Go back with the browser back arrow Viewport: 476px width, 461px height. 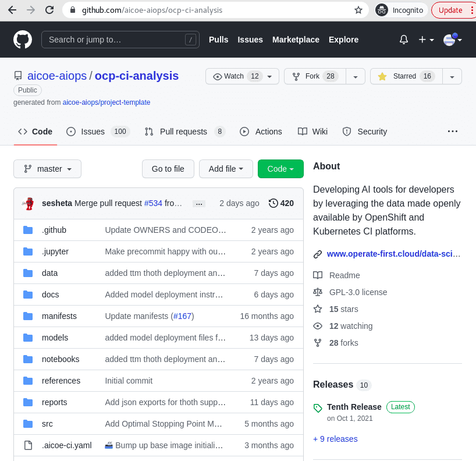pyautogui.click(x=12, y=10)
